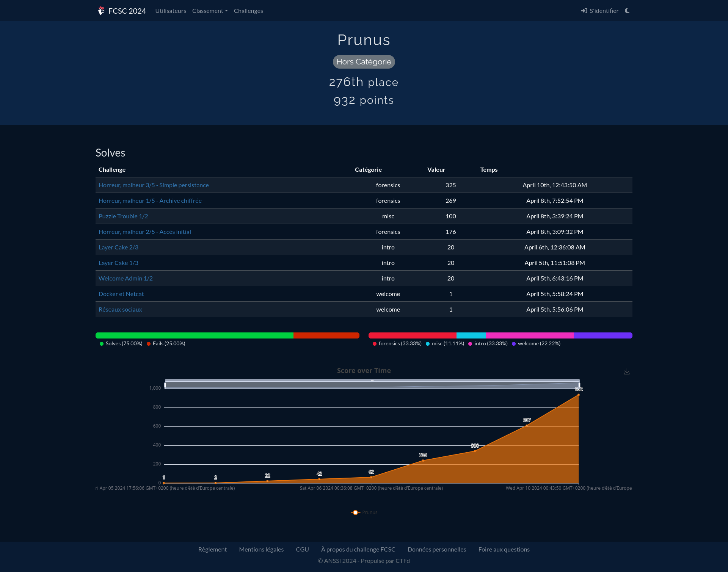Open the Utilisateurs page
The width and height of the screenshot is (728, 572).
(171, 11)
